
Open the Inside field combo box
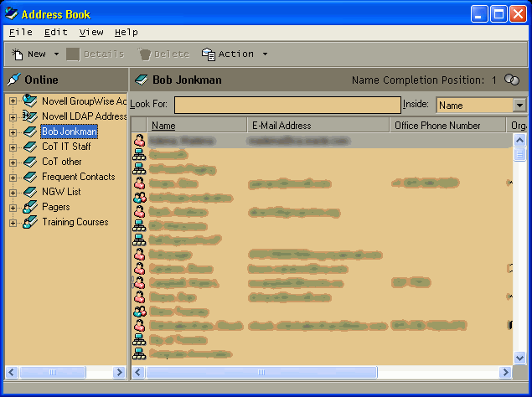(x=519, y=106)
